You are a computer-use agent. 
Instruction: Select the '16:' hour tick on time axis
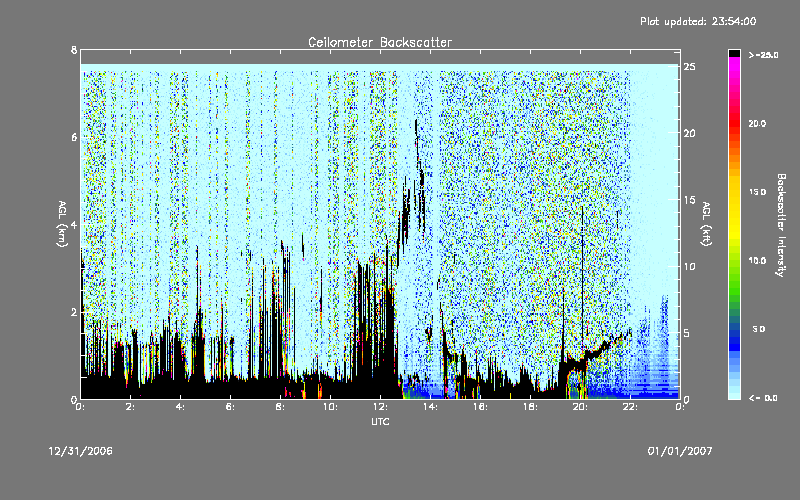(481, 407)
